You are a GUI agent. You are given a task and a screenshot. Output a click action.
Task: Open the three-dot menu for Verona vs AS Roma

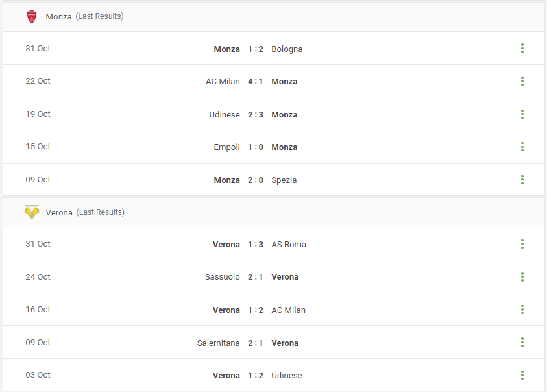(522, 244)
